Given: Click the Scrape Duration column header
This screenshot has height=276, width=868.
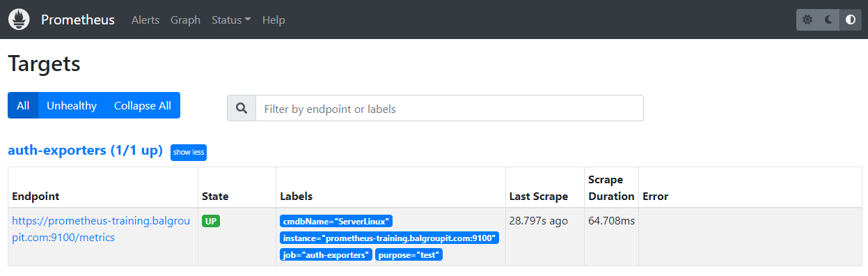Looking at the screenshot, I should click(x=611, y=188).
